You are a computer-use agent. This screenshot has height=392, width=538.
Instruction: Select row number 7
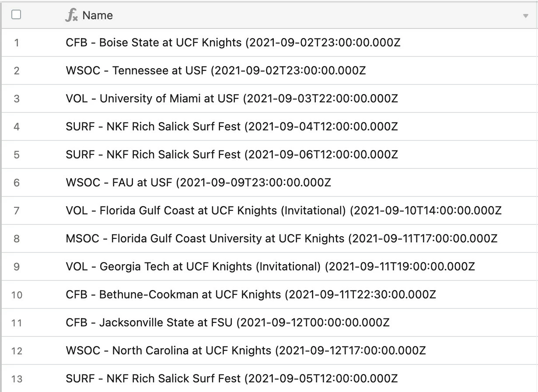click(x=17, y=211)
